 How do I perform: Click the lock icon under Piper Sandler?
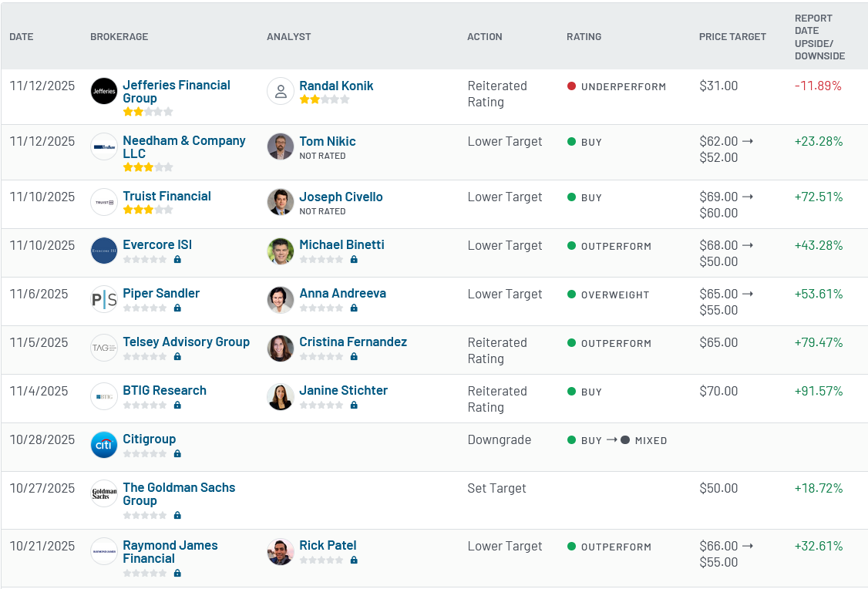pos(178,308)
